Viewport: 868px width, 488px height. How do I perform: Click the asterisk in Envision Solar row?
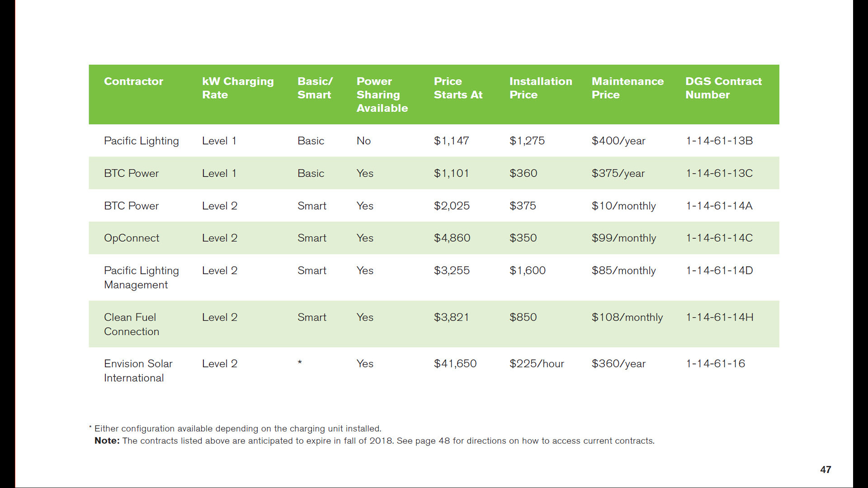coord(300,362)
